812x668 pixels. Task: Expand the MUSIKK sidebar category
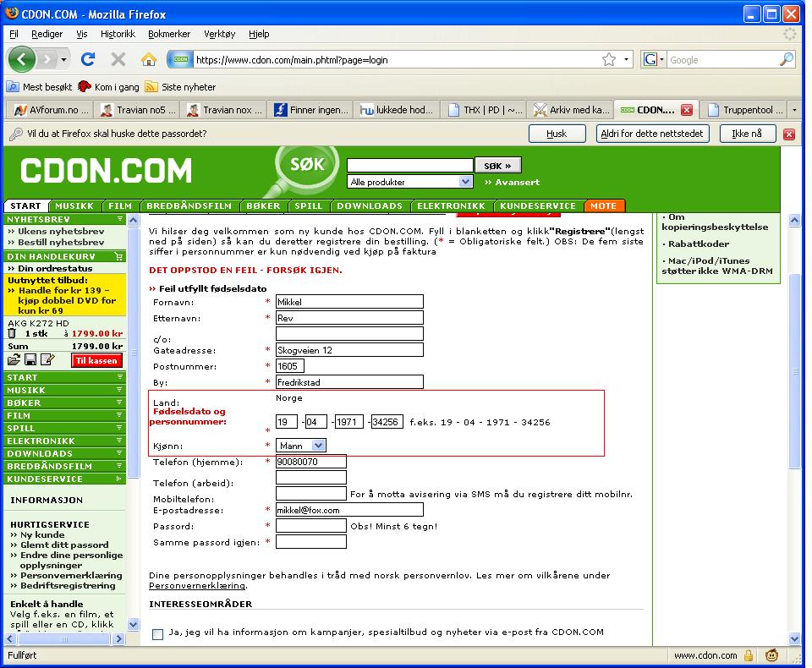[65, 390]
